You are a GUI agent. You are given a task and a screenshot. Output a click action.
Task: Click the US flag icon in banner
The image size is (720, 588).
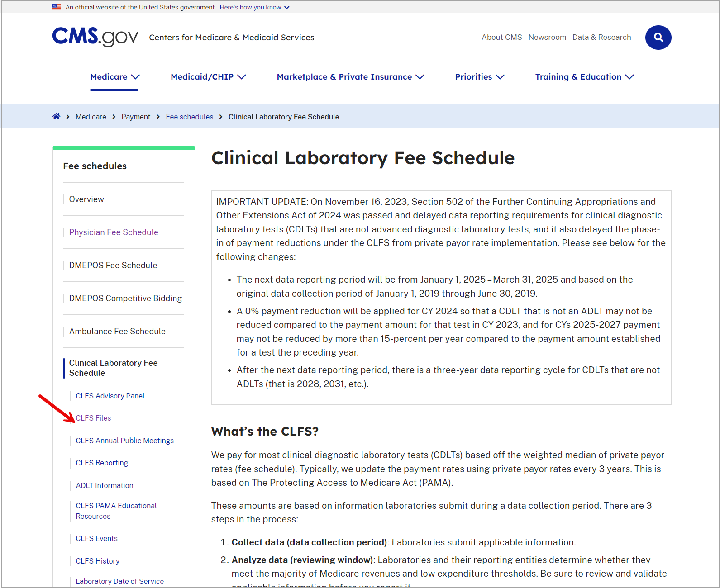pos(57,7)
